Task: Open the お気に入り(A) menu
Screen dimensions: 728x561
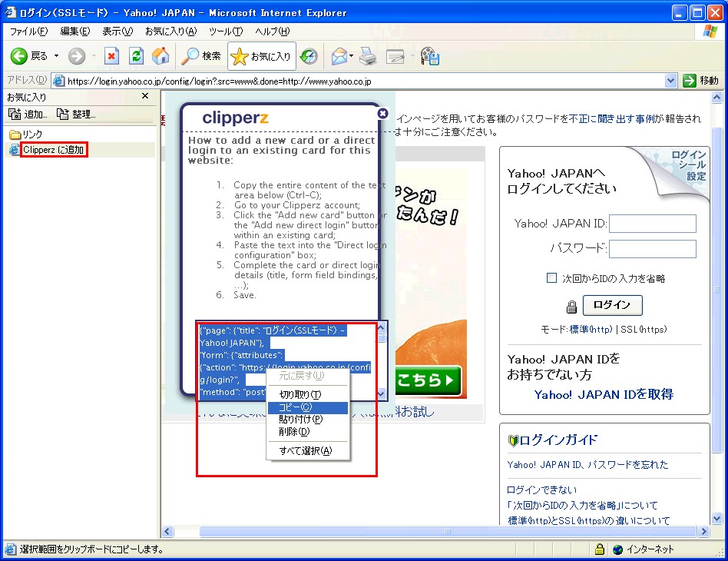Action: (x=170, y=32)
